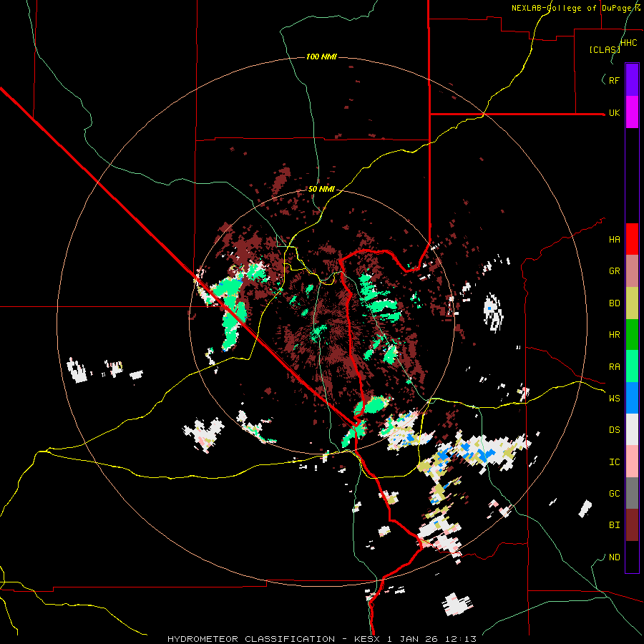Click the WS blue legend swatch

pyautogui.click(x=632, y=398)
